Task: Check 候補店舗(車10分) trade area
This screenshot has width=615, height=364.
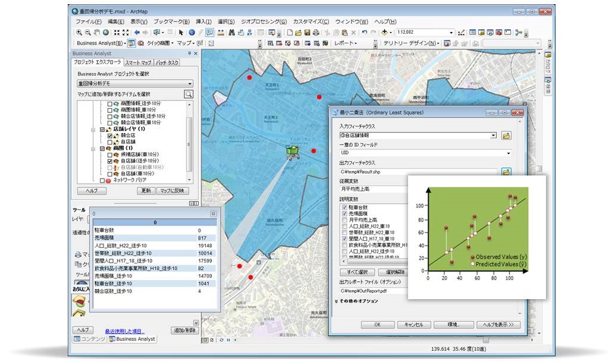Action: point(110,155)
